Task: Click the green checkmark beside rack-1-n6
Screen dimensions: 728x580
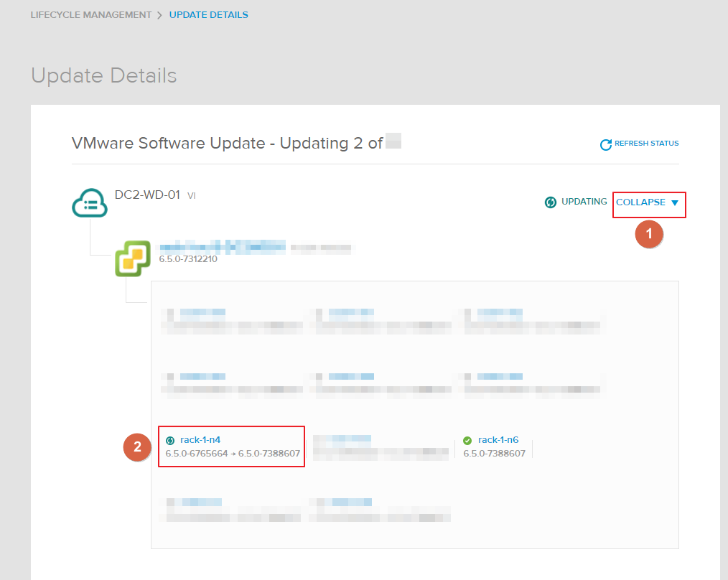Action: (x=467, y=441)
